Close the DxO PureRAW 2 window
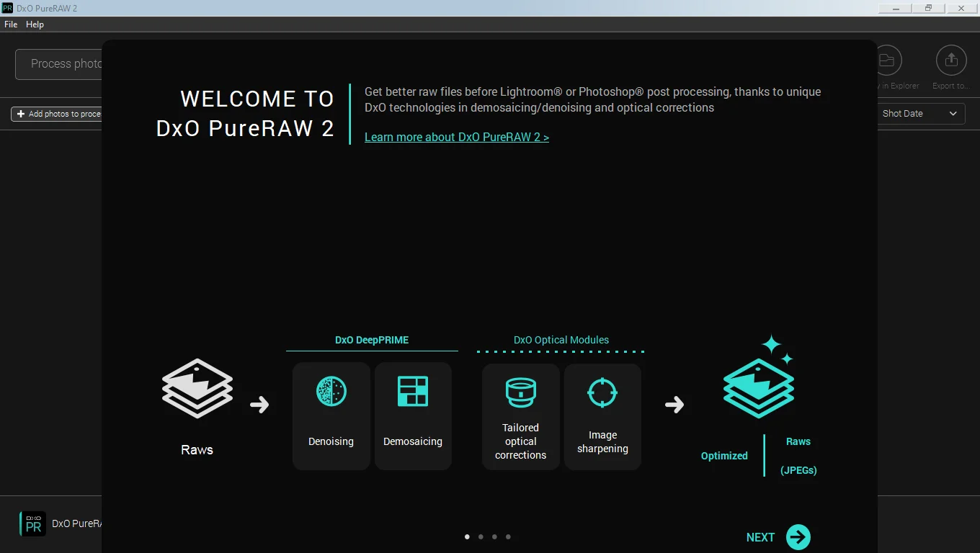 pos(962,8)
